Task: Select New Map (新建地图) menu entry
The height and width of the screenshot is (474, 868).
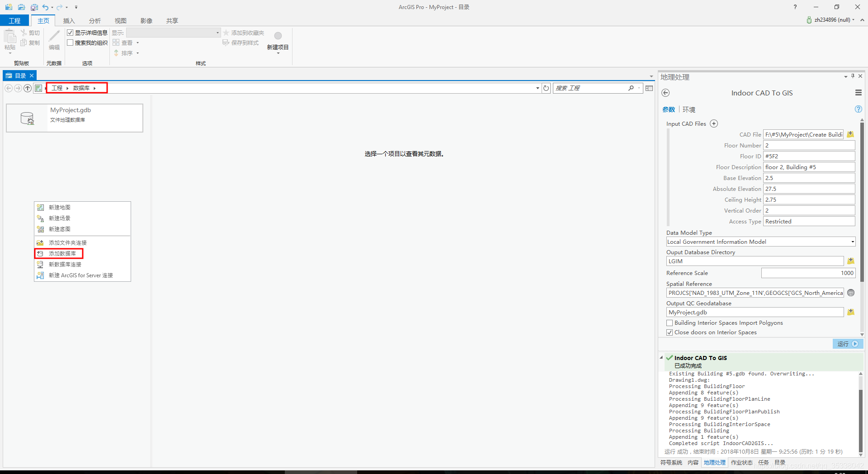Action: pos(82,208)
